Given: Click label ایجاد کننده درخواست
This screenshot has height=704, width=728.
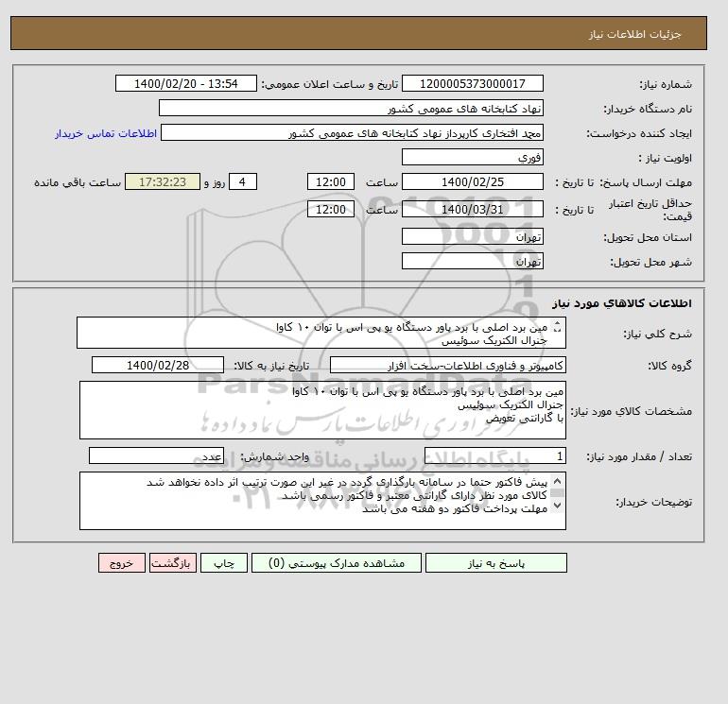Looking at the screenshot, I should tap(639, 133).
